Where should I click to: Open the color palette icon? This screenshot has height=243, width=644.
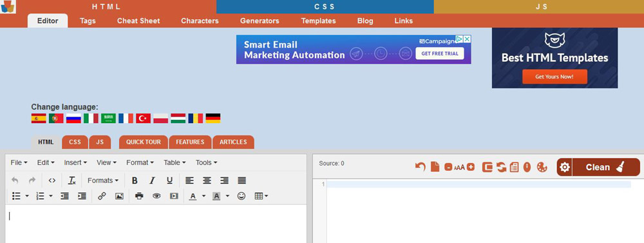click(x=542, y=167)
